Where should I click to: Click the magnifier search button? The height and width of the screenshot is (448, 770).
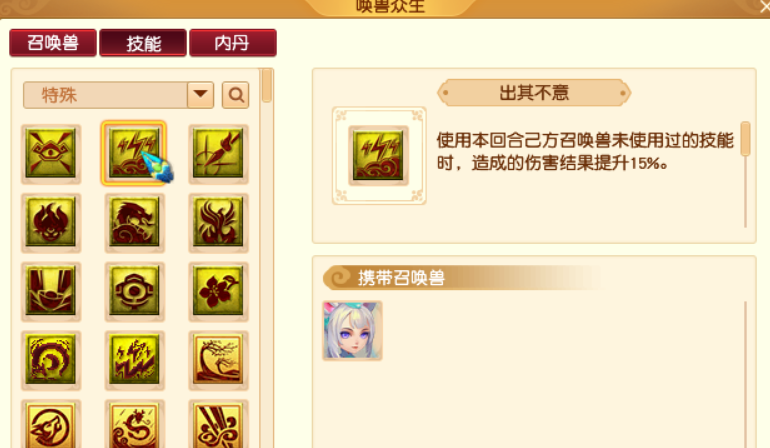click(x=236, y=95)
